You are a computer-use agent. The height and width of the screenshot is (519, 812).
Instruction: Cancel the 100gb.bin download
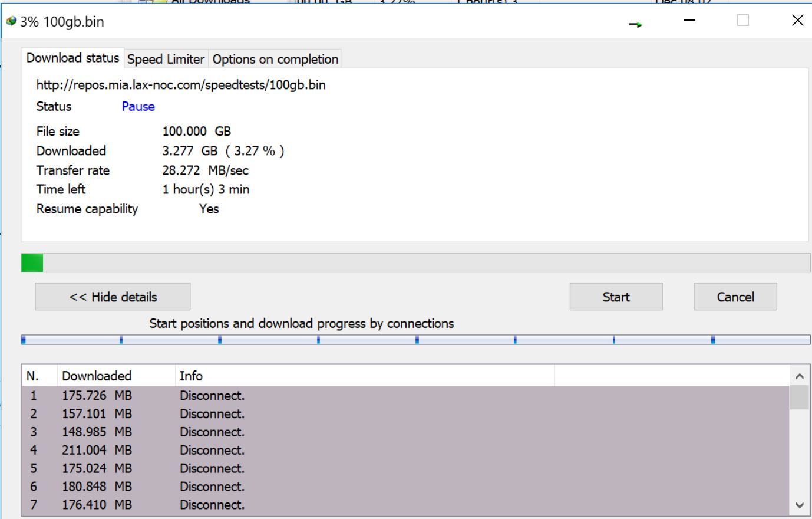coord(735,297)
